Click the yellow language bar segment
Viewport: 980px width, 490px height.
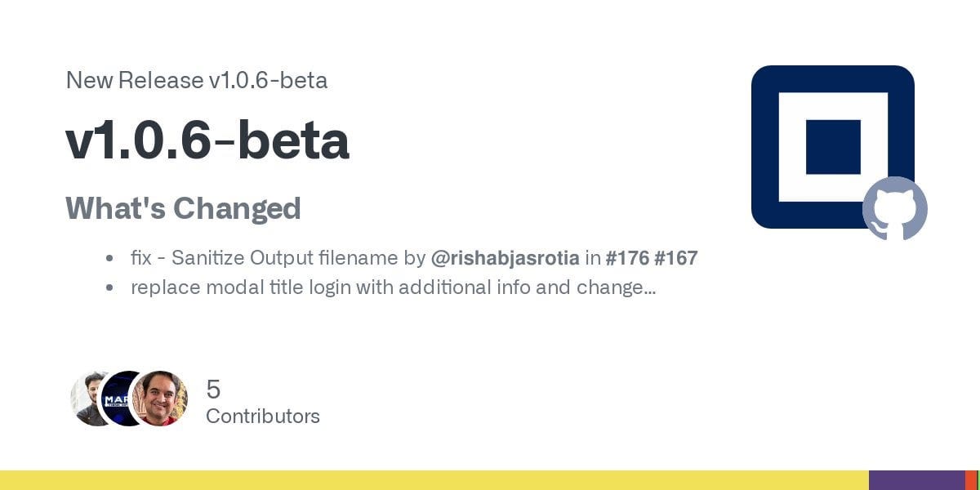[x=433, y=480]
